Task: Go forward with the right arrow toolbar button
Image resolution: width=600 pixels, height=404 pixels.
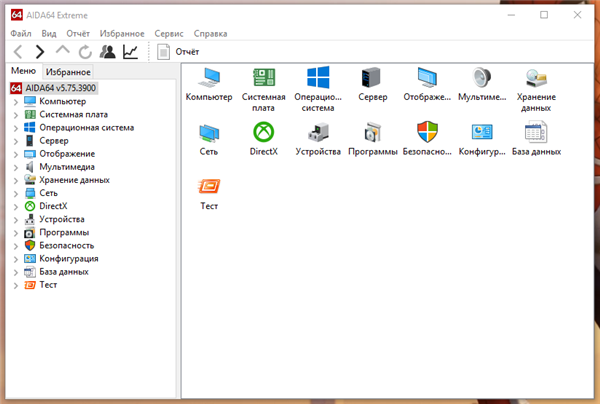Action: (x=40, y=52)
